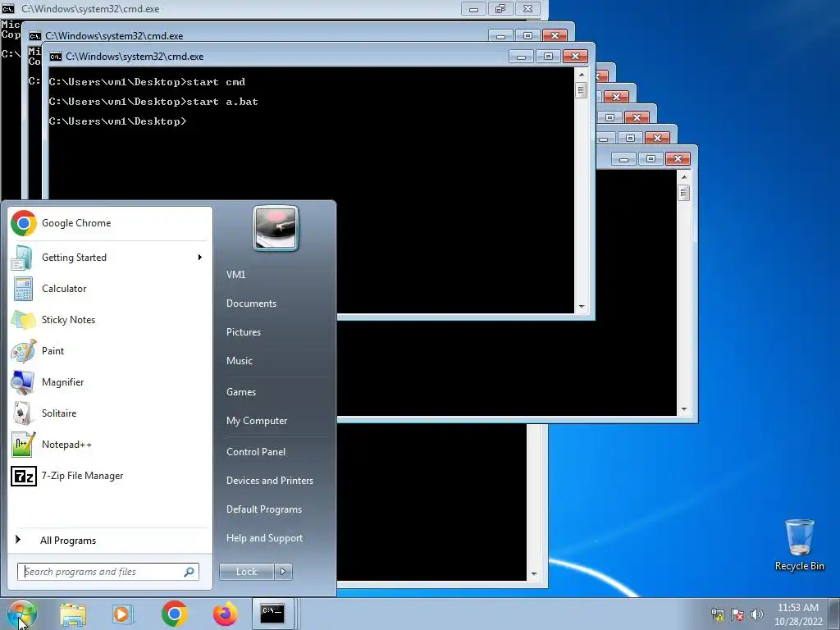Expand All Programs list

tap(110, 541)
